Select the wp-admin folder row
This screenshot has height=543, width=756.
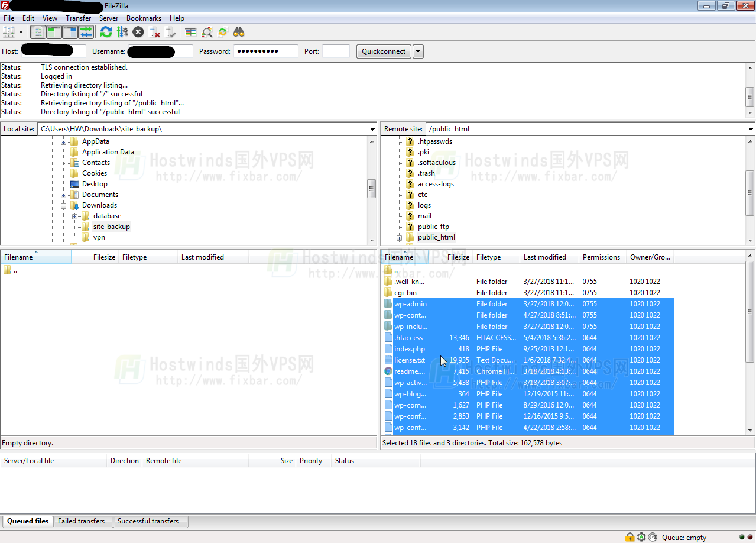[528, 304]
